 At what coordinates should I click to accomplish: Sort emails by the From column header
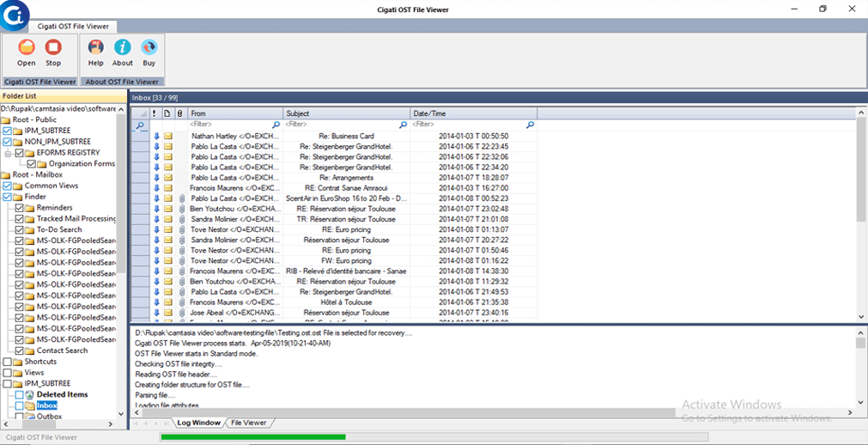(236, 113)
